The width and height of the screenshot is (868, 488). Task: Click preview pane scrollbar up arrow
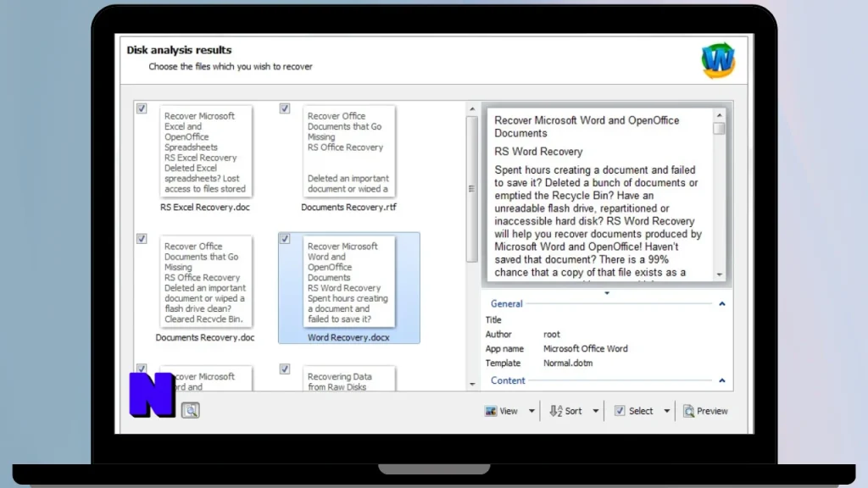click(x=719, y=115)
